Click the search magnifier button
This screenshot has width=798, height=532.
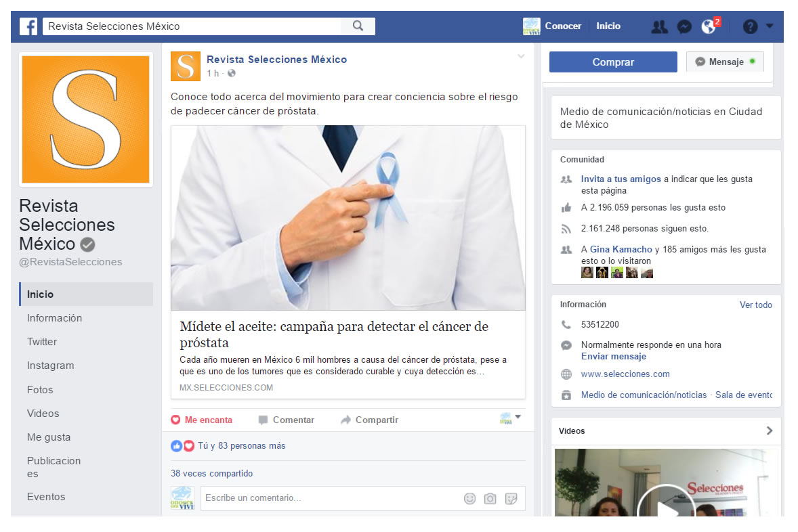point(358,26)
